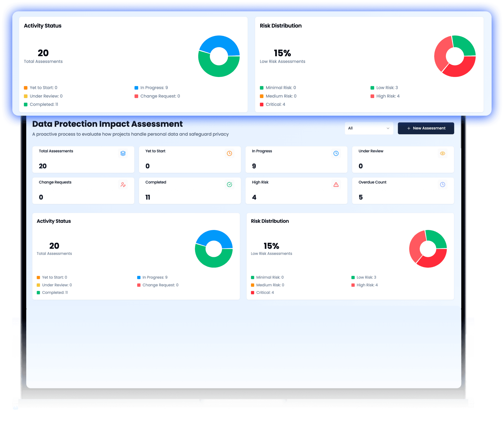Image resolution: width=504 pixels, height=423 pixels.
Task: Click the chevron arrow in the All dropdown
Action: pyautogui.click(x=388, y=128)
